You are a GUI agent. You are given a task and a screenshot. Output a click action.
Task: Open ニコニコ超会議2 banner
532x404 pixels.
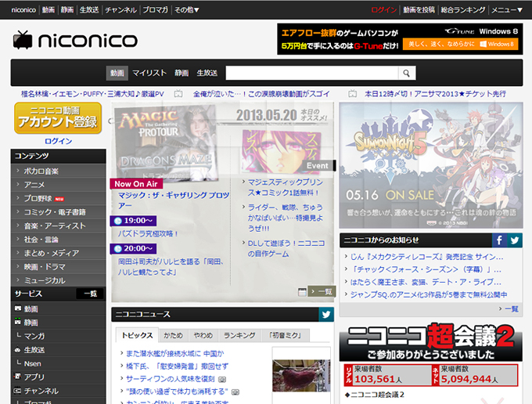click(431, 342)
